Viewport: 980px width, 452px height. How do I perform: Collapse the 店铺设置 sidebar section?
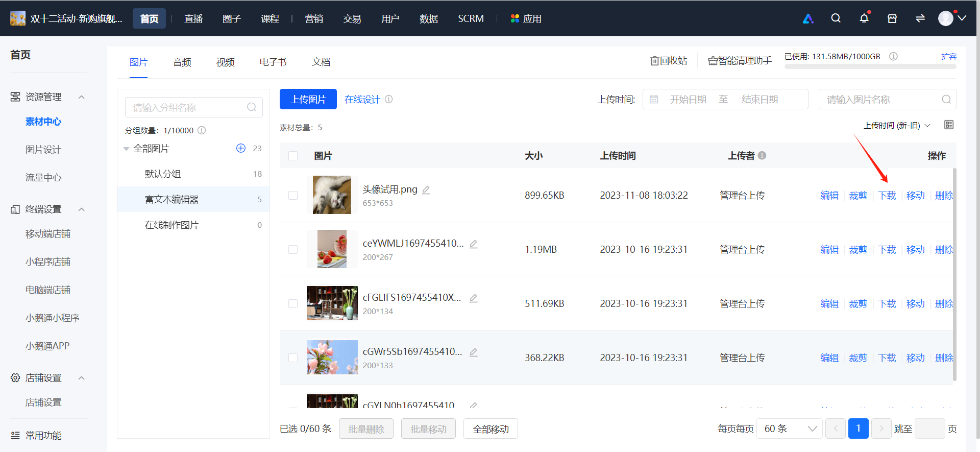pyautogui.click(x=81, y=378)
